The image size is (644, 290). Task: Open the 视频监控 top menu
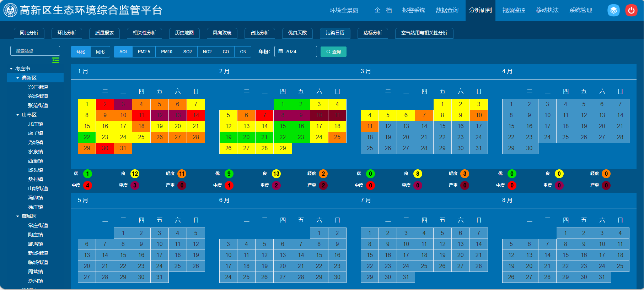click(x=514, y=10)
